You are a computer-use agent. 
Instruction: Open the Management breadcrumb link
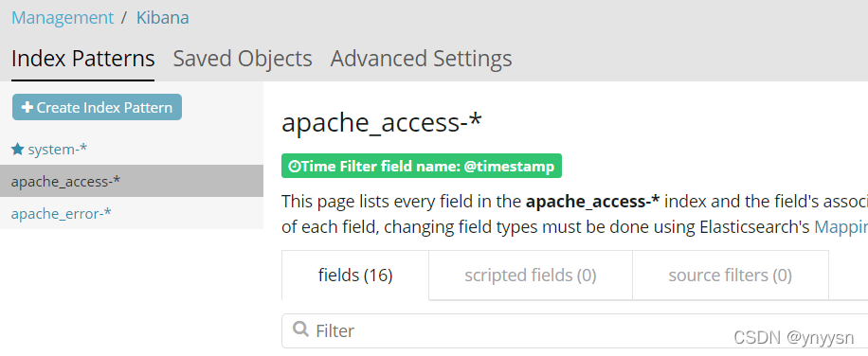[63, 18]
